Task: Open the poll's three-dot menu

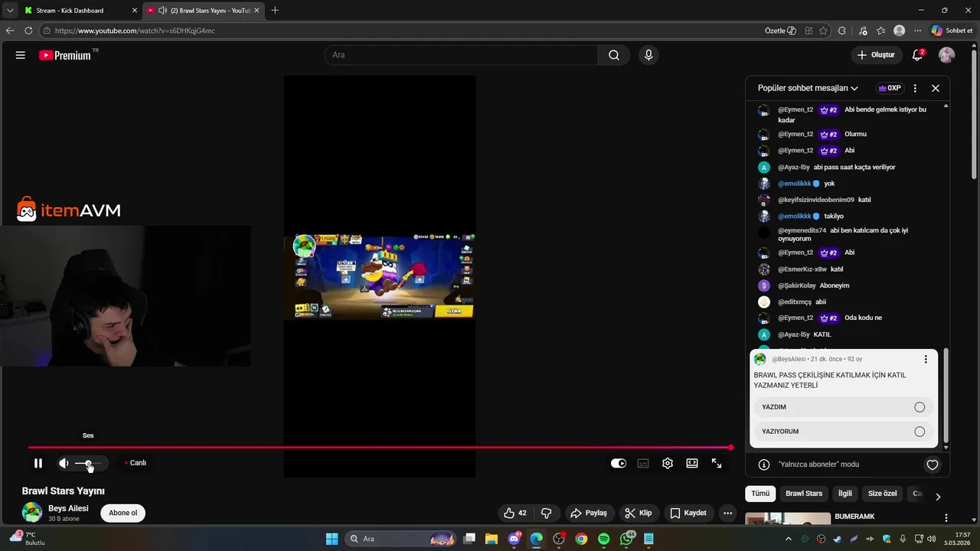Action: pyautogui.click(x=925, y=359)
